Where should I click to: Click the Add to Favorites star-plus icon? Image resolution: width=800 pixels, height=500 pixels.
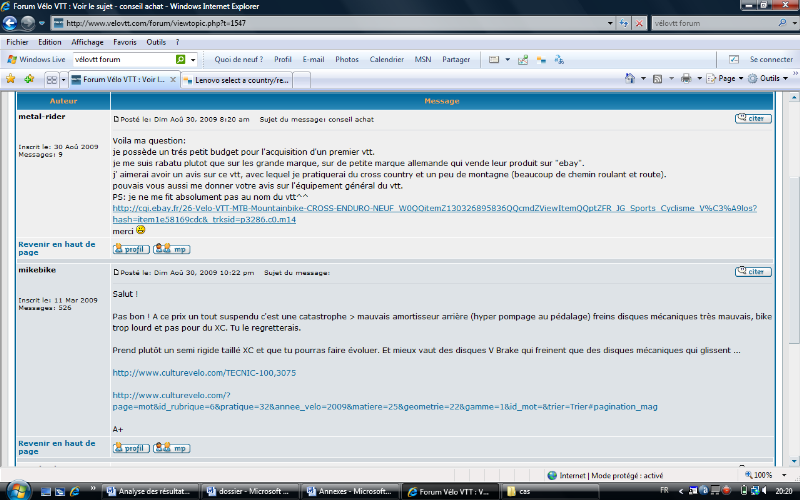30,79
